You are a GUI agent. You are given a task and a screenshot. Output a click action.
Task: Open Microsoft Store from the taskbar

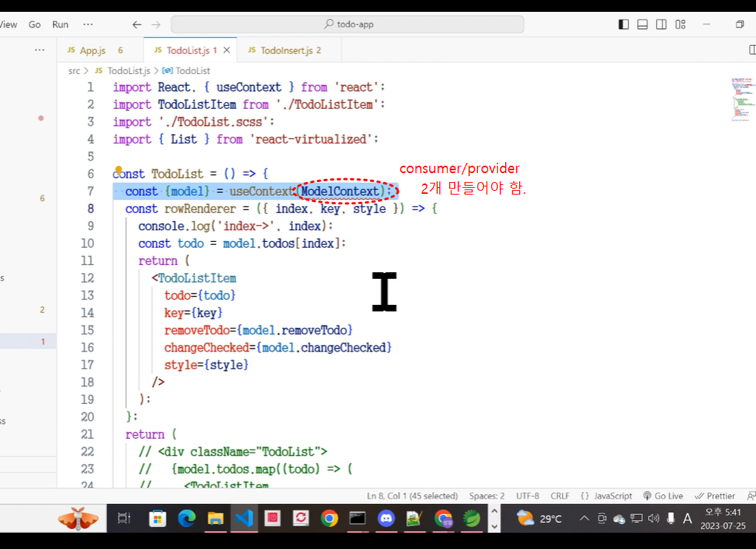[157, 519]
